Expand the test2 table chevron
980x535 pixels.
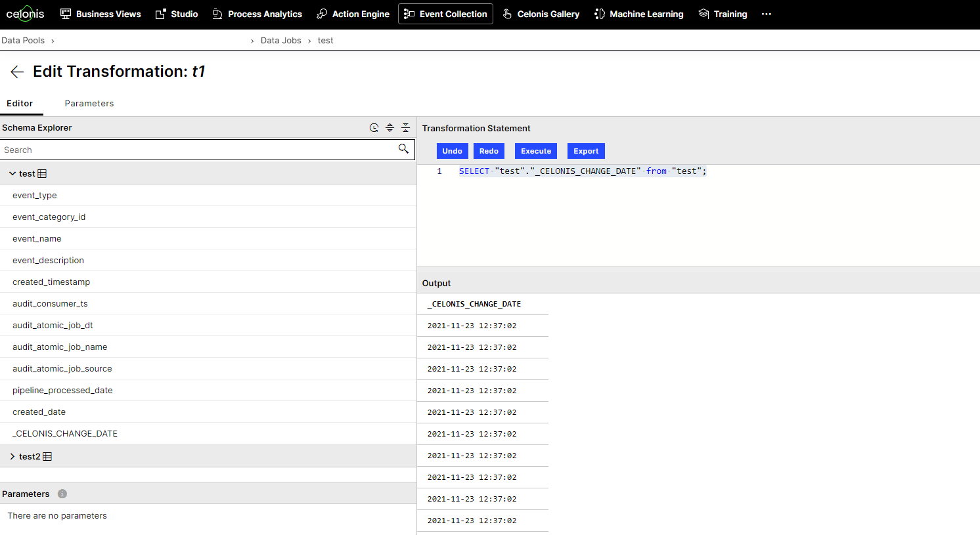click(x=12, y=456)
